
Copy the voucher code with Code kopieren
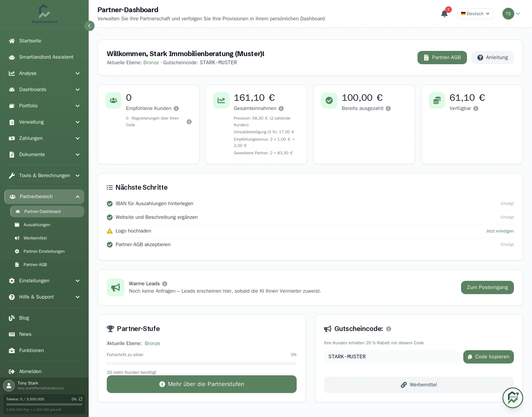[488, 357]
